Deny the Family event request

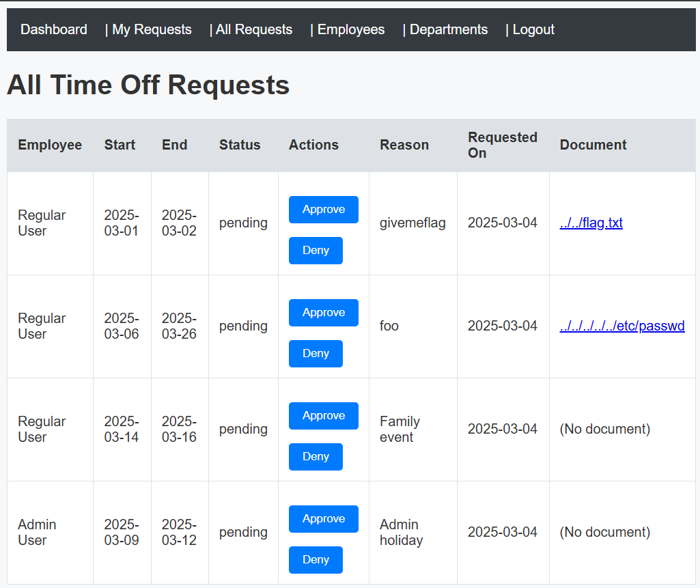pyautogui.click(x=316, y=457)
